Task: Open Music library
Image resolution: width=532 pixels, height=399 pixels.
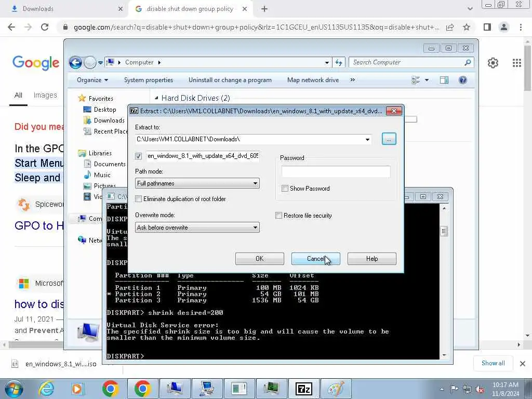Action: point(102,175)
